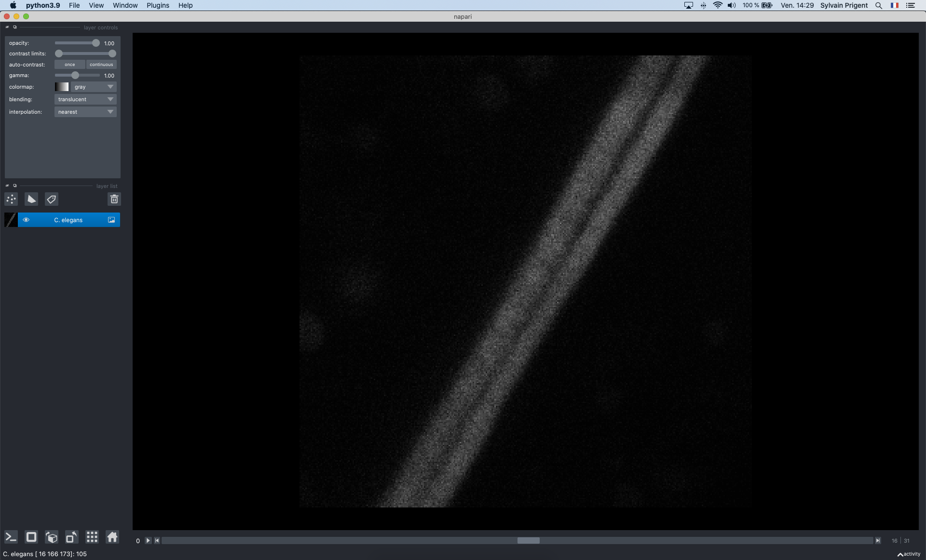This screenshot has height=560, width=926.
Task: Transpose displayed dimensions icon
Action: tap(71, 537)
